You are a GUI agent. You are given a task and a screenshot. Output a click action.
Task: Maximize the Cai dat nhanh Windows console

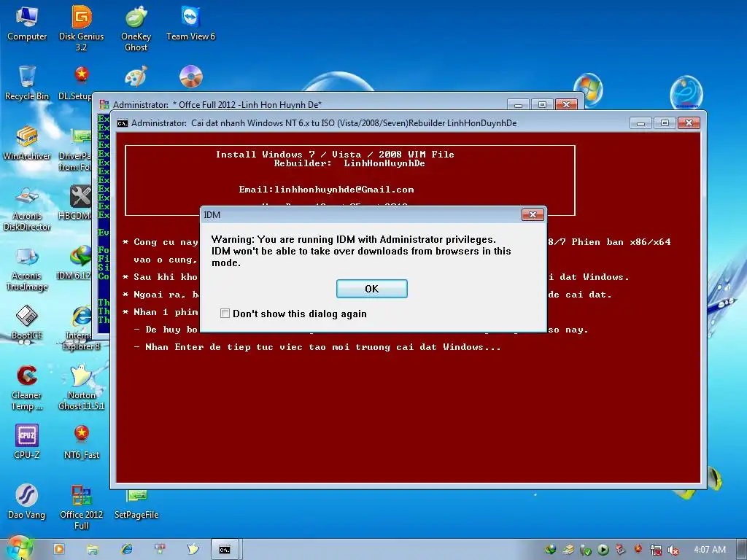(665, 122)
